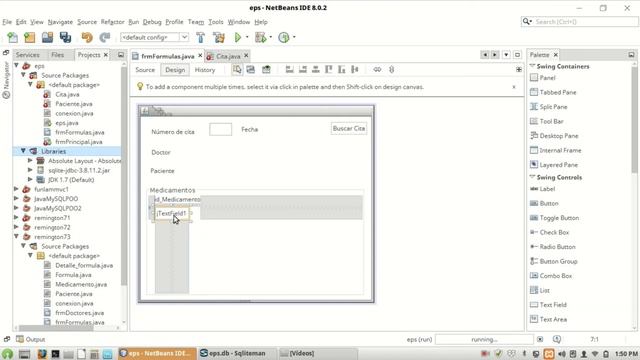
Task: Click the Open Project toolbar icon
Action: [47, 38]
